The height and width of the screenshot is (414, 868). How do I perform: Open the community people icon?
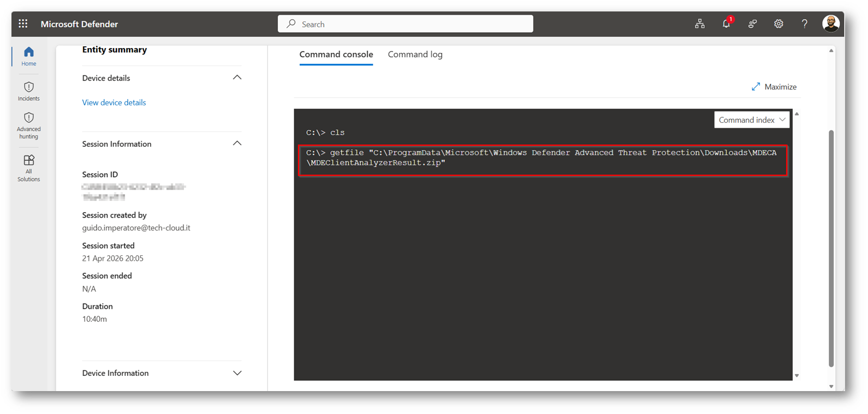pos(752,24)
